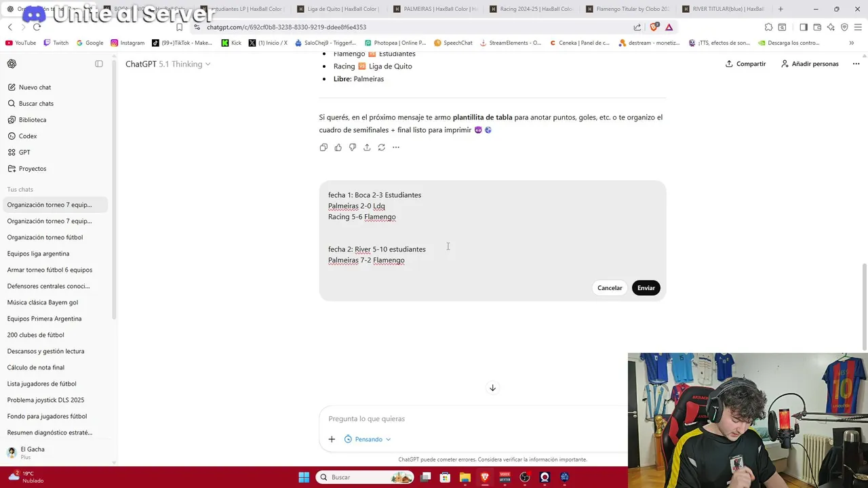The width and height of the screenshot is (868, 488).
Task: Open Windows Start menu
Action: (x=304, y=477)
